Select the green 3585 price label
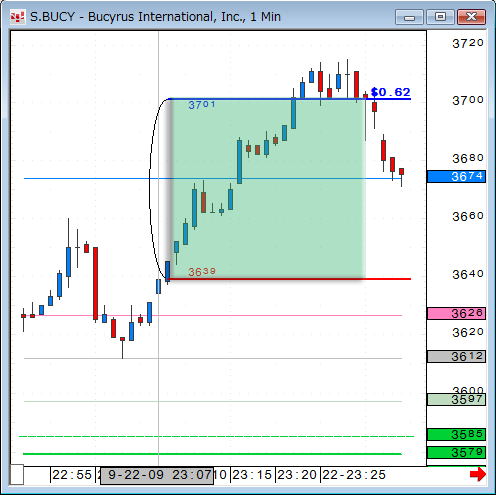The image size is (496, 495). (456, 434)
